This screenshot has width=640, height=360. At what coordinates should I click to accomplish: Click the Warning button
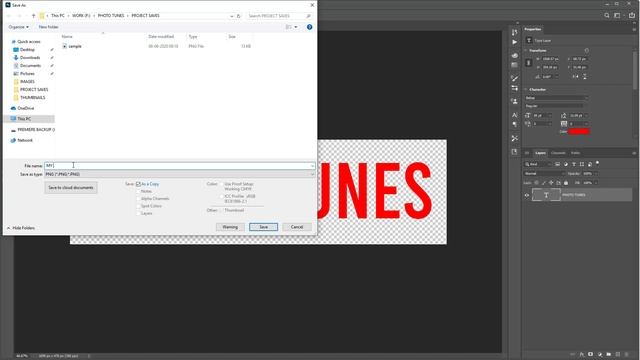coord(230,227)
